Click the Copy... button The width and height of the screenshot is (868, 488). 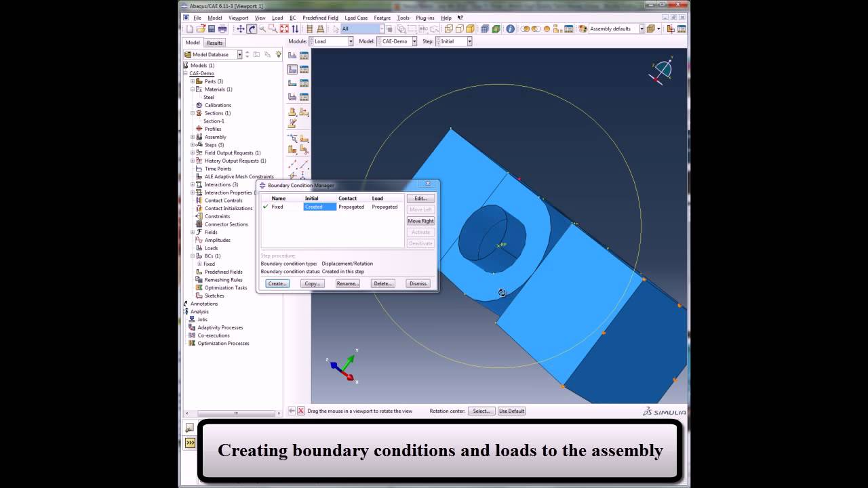(312, 283)
